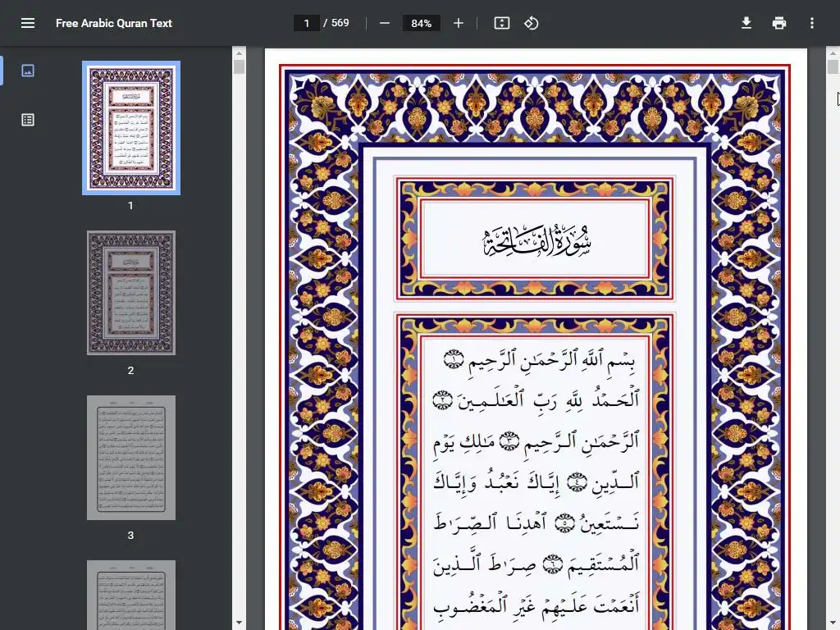The image size is (840, 630).
Task: Print the Quran document
Action: tap(779, 23)
